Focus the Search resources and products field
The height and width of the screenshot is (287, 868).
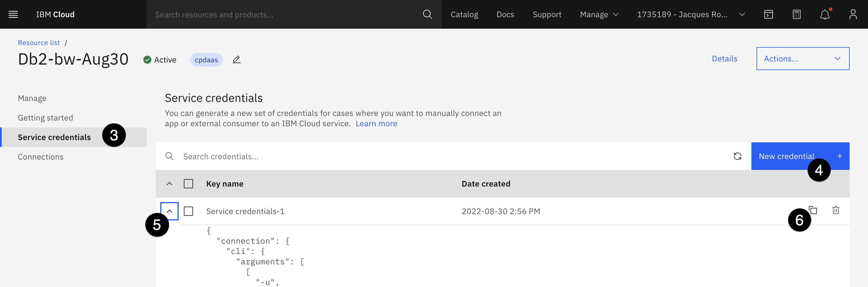(285, 14)
